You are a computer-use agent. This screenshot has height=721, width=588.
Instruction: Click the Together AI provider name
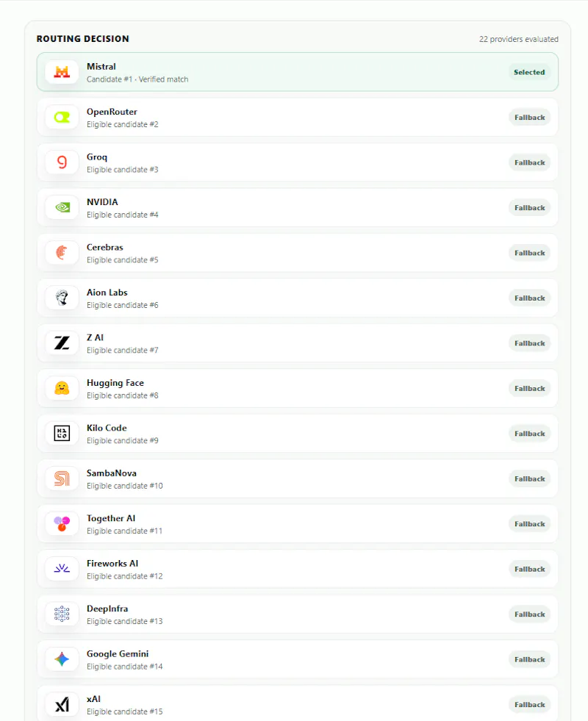[x=111, y=518]
